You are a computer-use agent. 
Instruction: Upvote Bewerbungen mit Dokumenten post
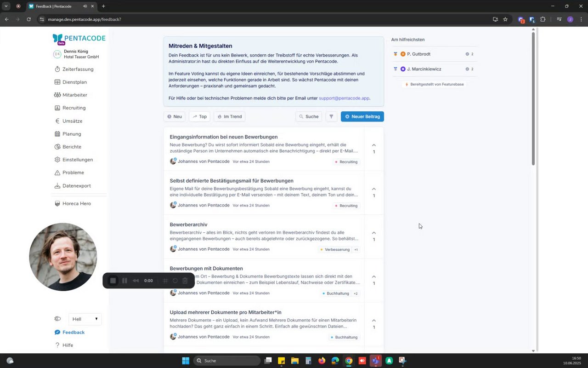pos(374,280)
